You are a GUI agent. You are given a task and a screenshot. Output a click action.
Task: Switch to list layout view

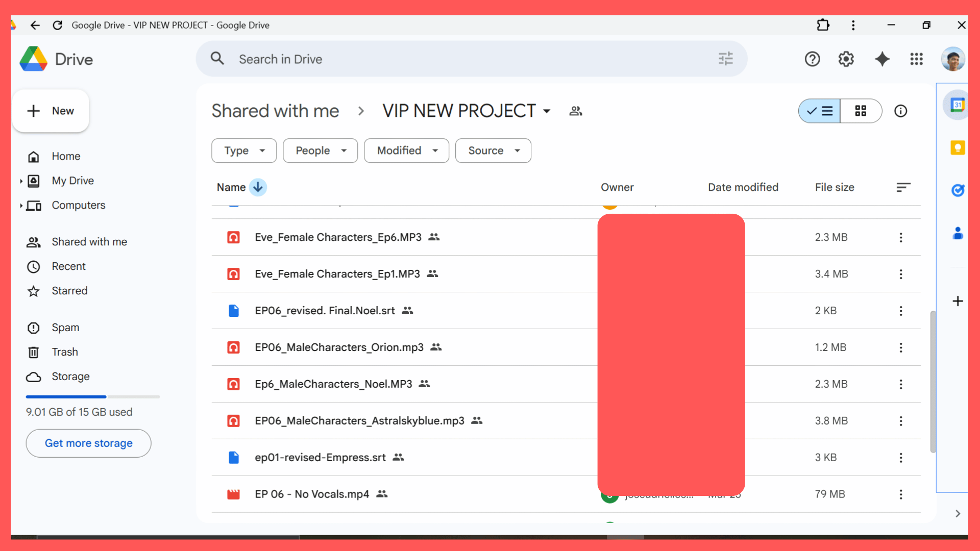point(820,111)
